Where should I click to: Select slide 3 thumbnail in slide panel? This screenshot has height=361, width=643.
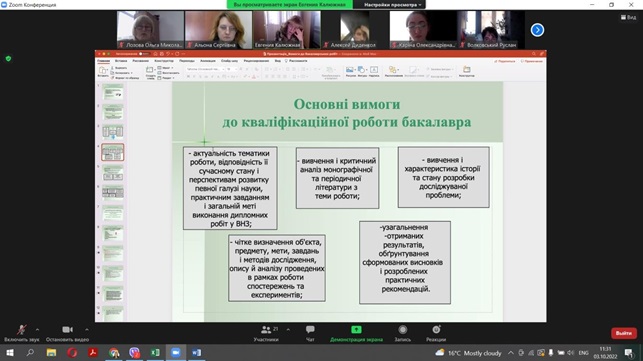click(113, 132)
